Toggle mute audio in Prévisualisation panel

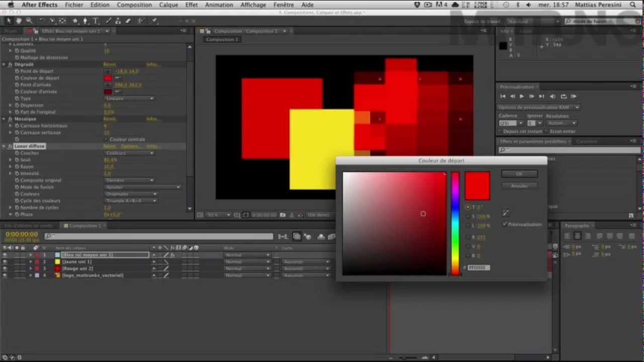[x=553, y=96]
